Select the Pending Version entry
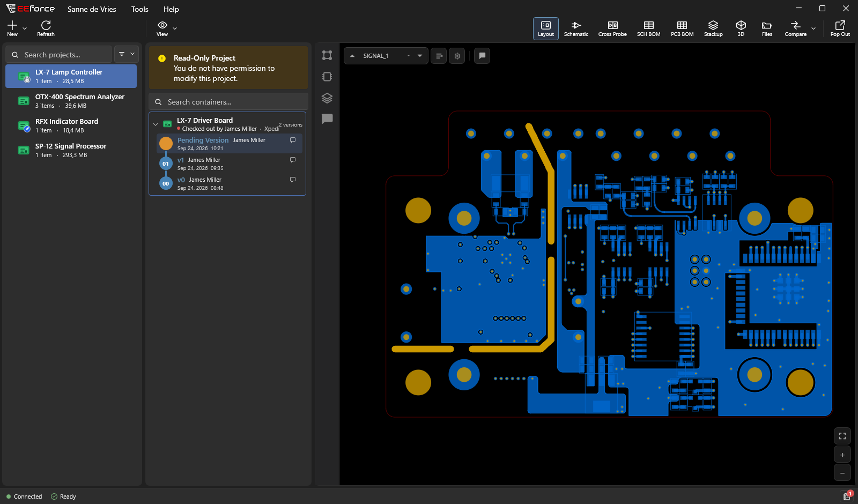858x504 pixels. point(230,144)
